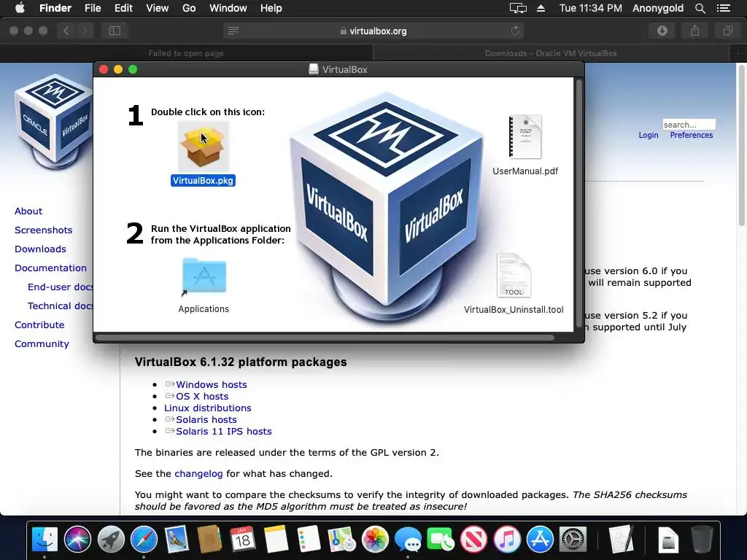The width and height of the screenshot is (747, 560).
Task: Open screen mirroring display menu icon
Action: pos(518,8)
